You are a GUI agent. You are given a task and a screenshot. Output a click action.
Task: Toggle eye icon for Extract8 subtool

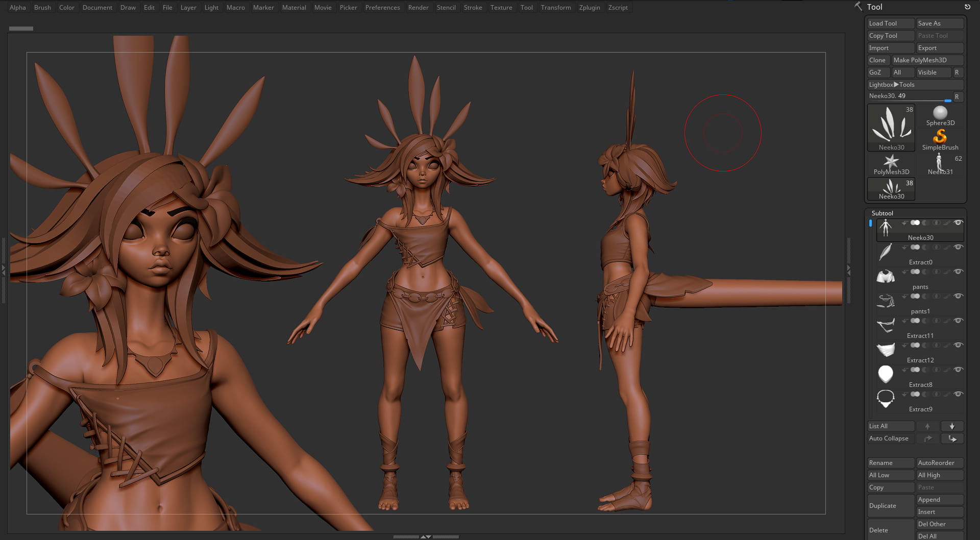[958, 370]
